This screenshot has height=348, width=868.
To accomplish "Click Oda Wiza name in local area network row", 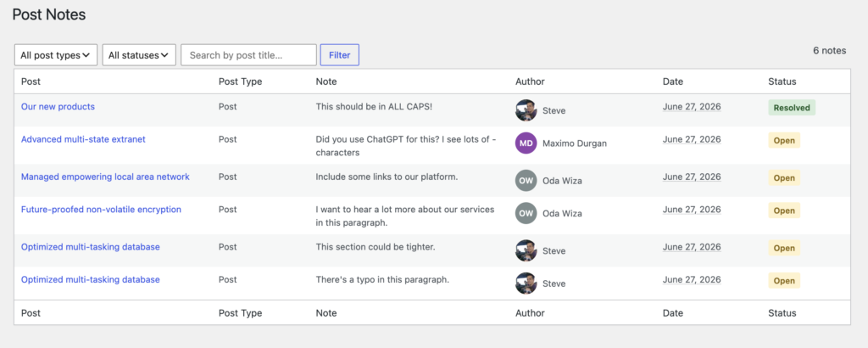I will coord(562,181).
